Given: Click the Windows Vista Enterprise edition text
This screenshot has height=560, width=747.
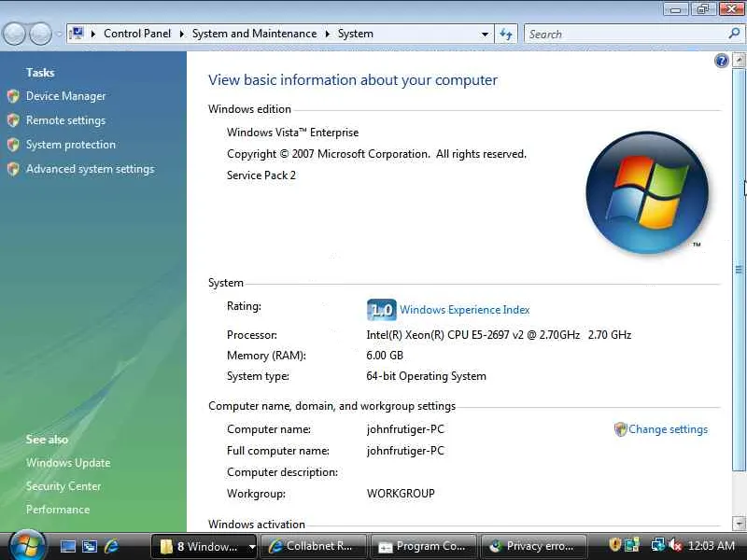Looking at the screenshot, I should (x=292, y=133).
